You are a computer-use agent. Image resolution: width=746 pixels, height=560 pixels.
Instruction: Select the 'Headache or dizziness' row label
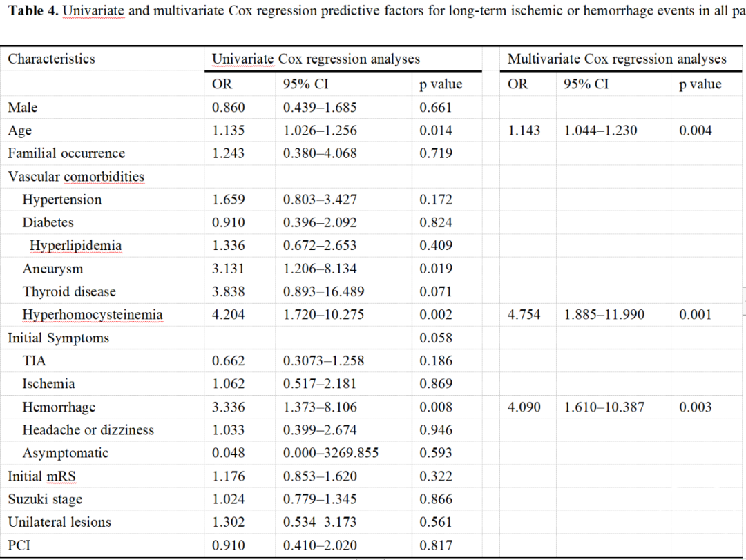88,430
